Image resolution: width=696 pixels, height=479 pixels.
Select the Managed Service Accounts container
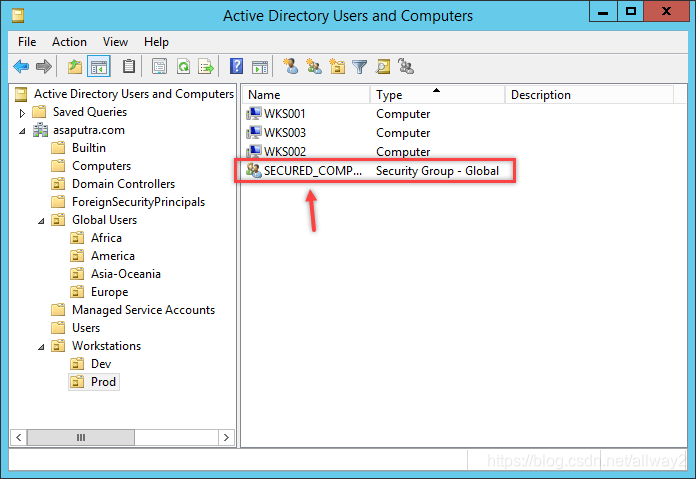click(143, 310)
